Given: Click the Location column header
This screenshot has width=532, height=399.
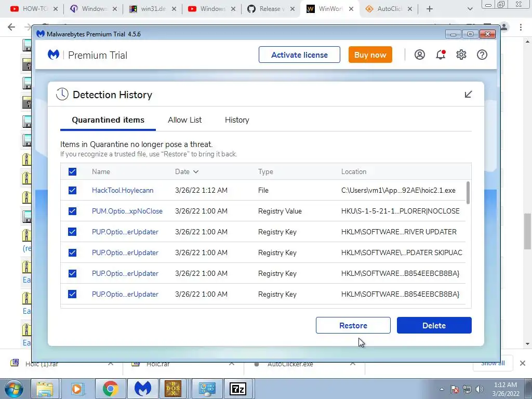Looking at the screenshot, I should coord(353,171).
